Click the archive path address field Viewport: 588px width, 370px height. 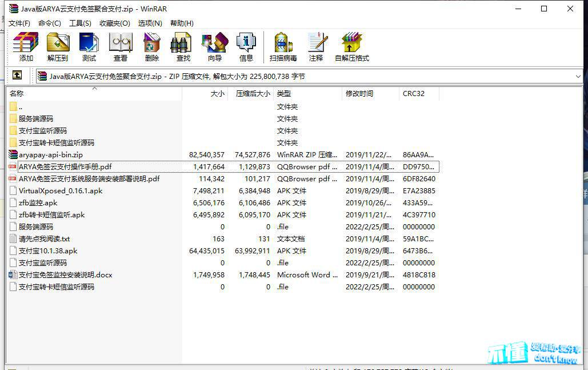(x=309, y=77)
